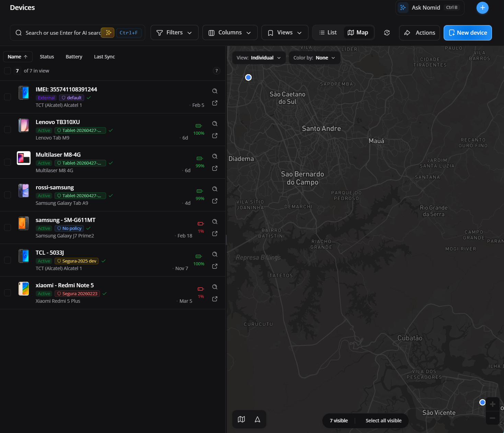Click the refresh sync icon

[x=387, y=33]
